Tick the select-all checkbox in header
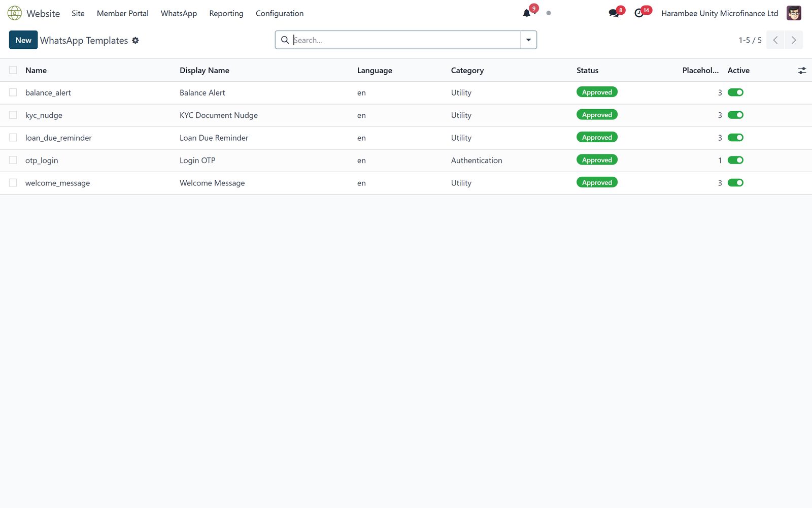This screenshot has height=508, width=812. pos(13,70)
